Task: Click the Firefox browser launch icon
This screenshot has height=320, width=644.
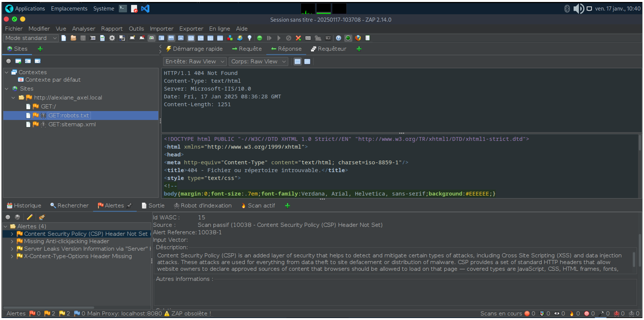Action: pos(358,38)
